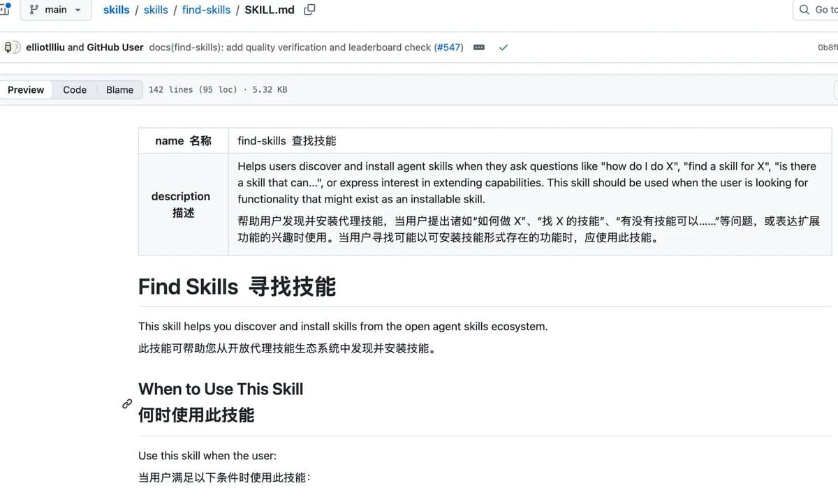
Task: Open the first skills breadcrumb link
Action: coord(116,10)
